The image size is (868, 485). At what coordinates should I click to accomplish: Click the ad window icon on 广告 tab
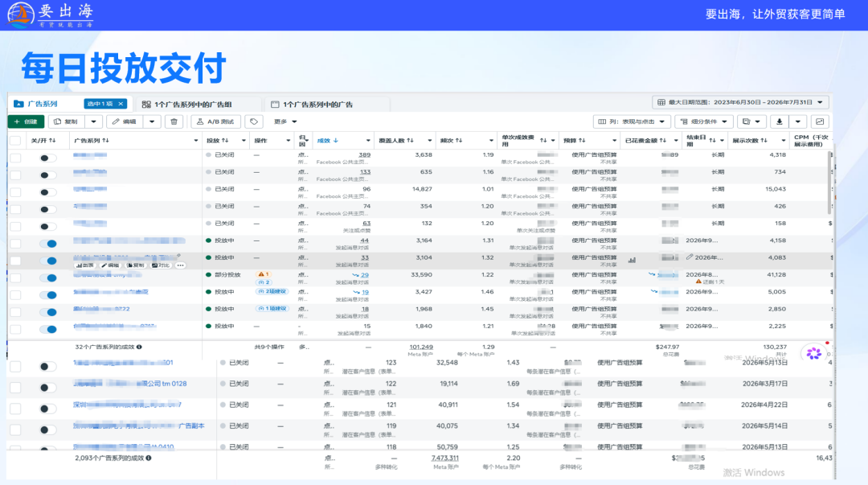click(275, 105)
